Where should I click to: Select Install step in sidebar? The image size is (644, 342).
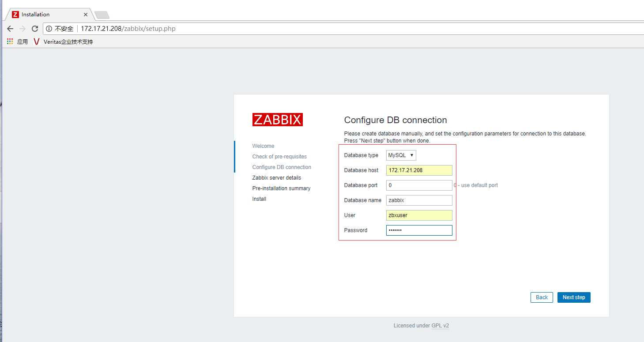259,199
